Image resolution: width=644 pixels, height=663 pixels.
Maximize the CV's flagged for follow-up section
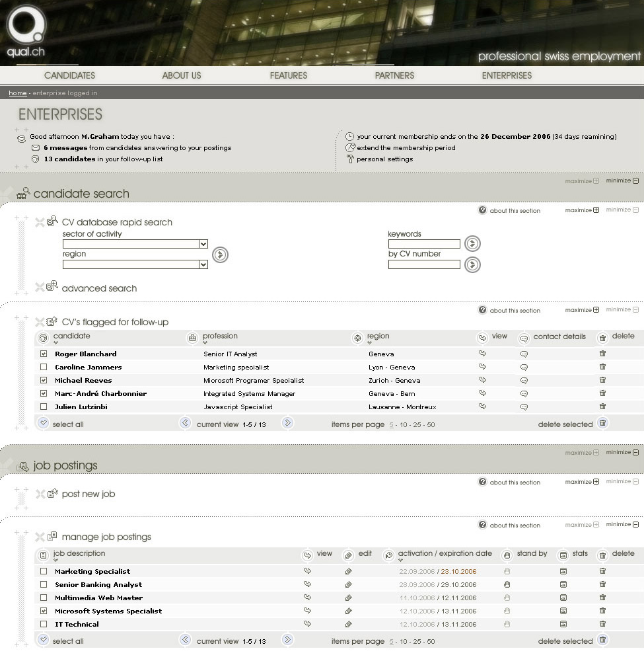click(582, 310)
